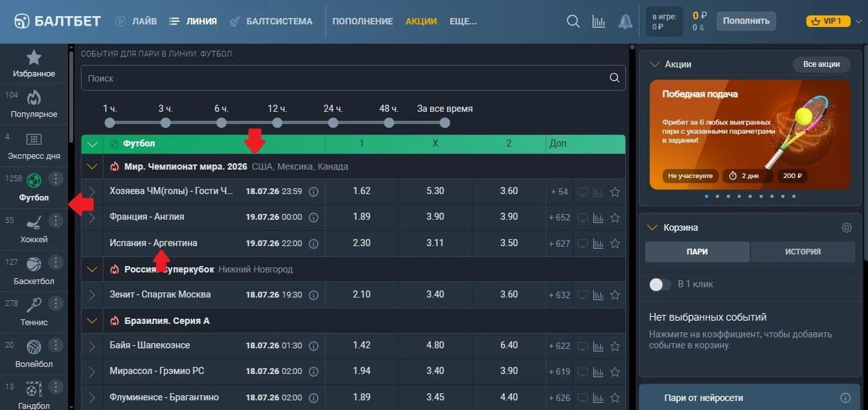Show info icon for Франция - Англия
868x410 pixels.
pos(313,217)
